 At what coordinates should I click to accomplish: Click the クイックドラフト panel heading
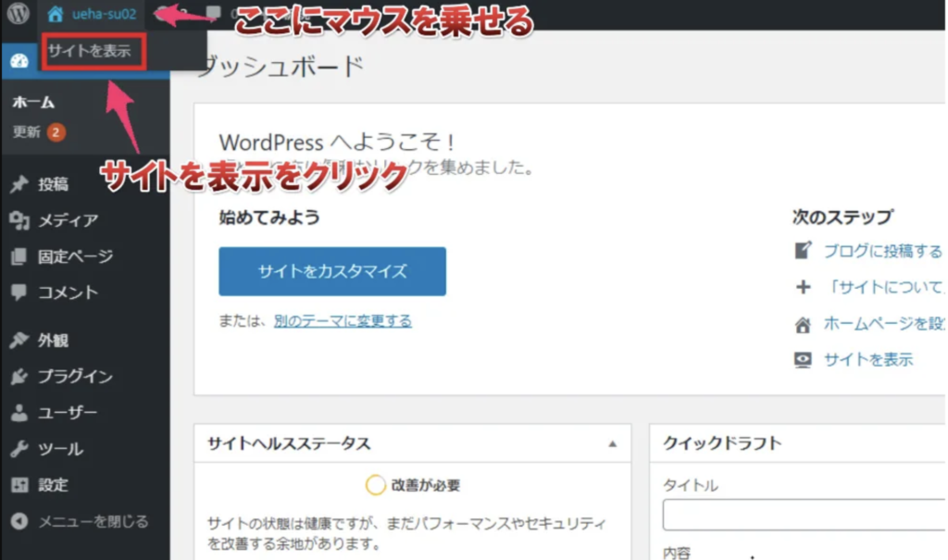pos(722,443)
